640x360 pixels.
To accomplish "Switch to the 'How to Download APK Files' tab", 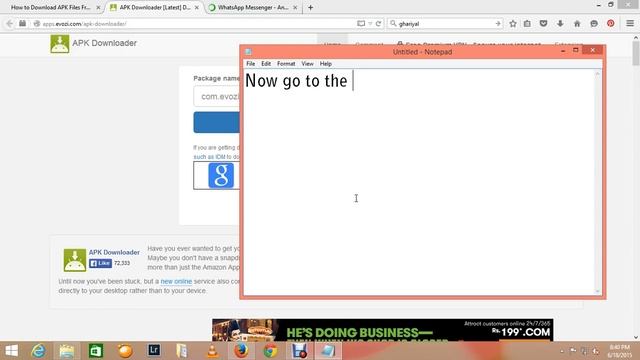I will 50,7.
